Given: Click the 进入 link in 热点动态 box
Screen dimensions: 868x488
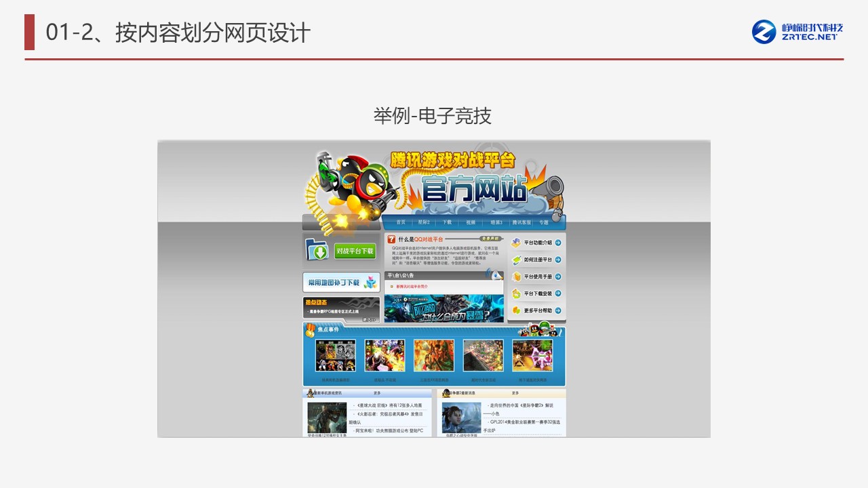Looking at the screenshot, I should (x=369, y=319).
